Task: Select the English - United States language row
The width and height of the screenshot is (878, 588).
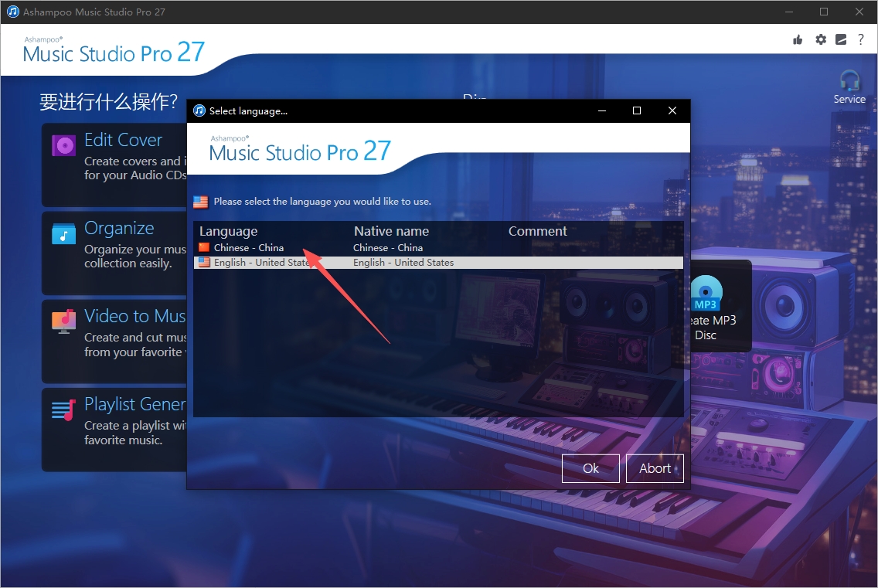Action: 438,262
